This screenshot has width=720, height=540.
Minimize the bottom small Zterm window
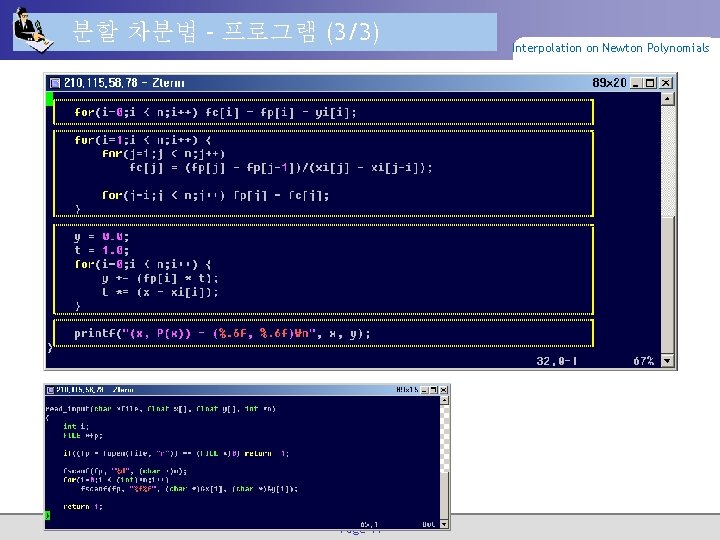(424, 390)
